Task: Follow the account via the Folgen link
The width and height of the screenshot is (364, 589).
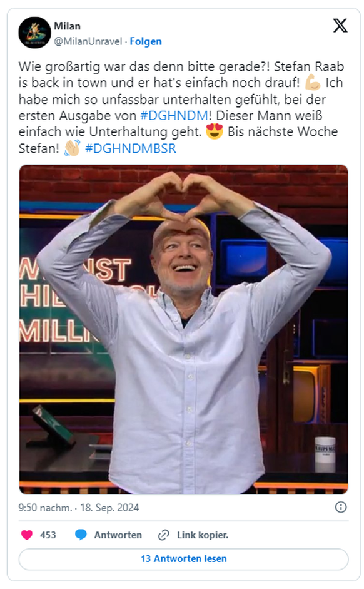Action: [146, 41]
